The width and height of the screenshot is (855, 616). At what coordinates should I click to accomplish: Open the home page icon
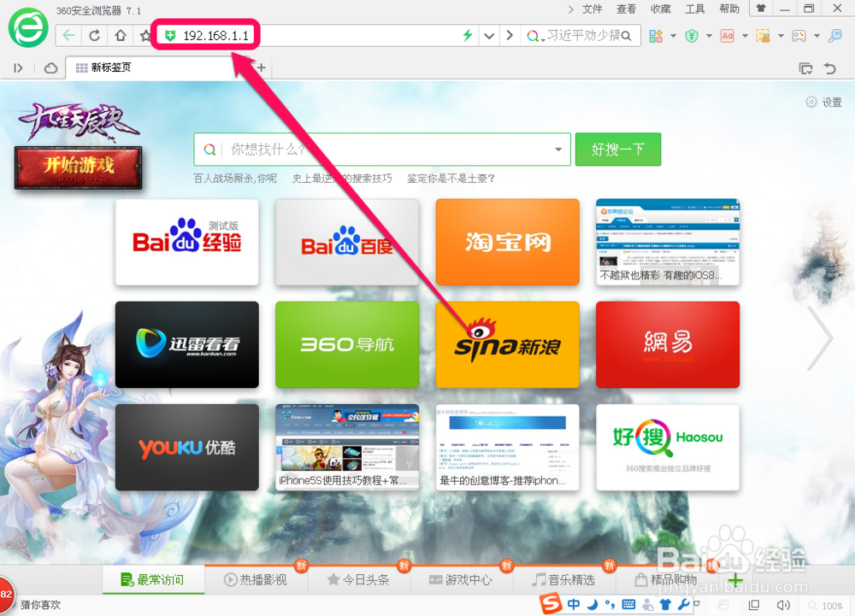click(121, 35)
